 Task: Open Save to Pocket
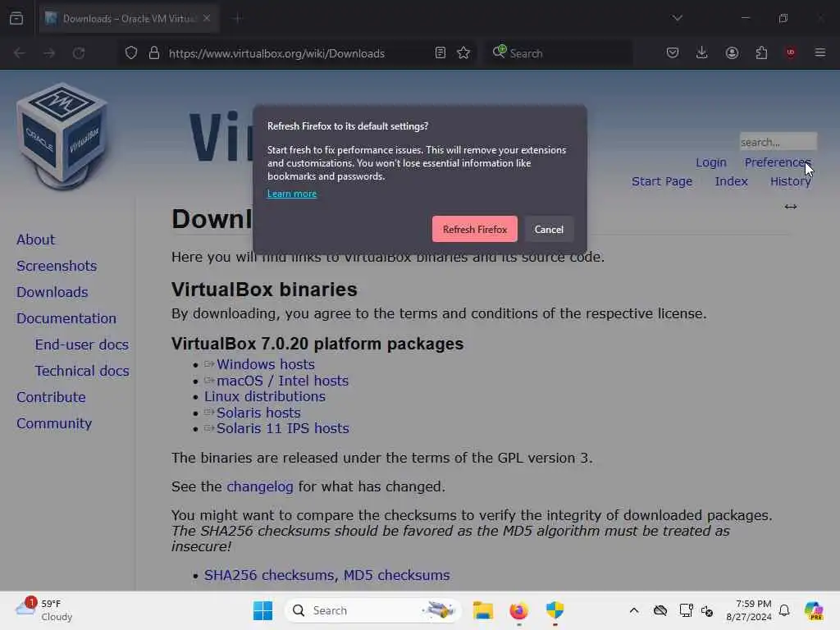click(x=673, y=52)
